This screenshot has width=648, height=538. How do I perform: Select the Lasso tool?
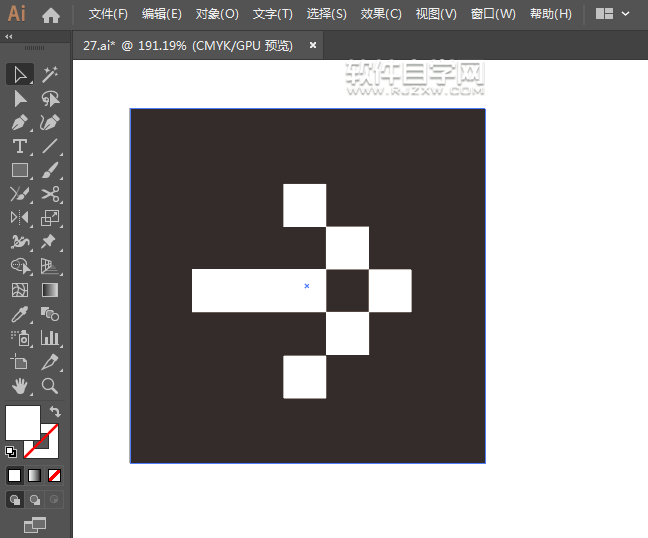pos(50,99)
